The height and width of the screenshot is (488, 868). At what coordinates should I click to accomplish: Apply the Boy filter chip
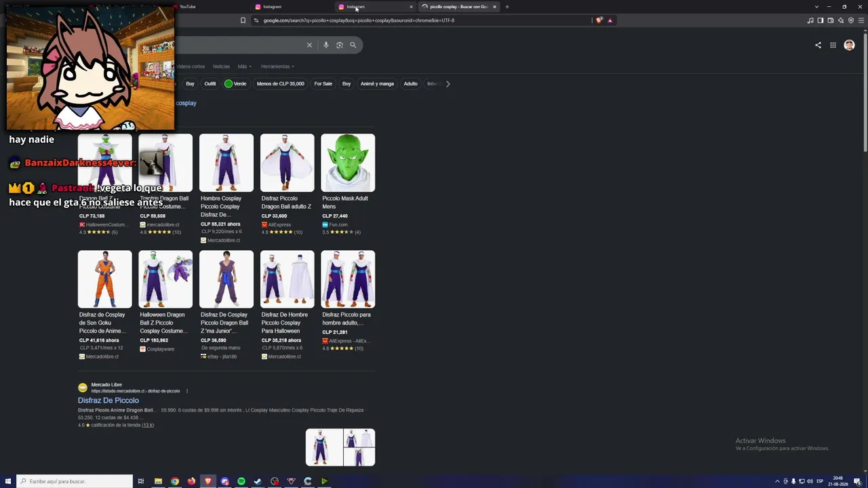tap(347, 84)
